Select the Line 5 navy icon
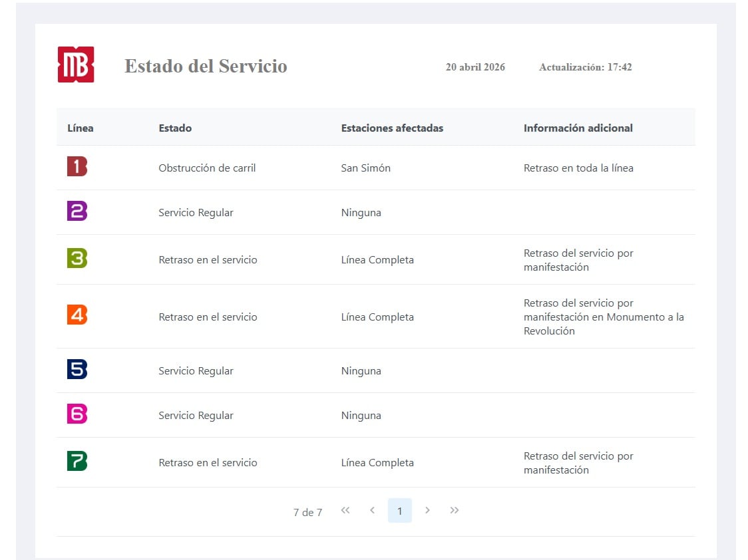This screenshot has width=748, height=560. point(77,369)
